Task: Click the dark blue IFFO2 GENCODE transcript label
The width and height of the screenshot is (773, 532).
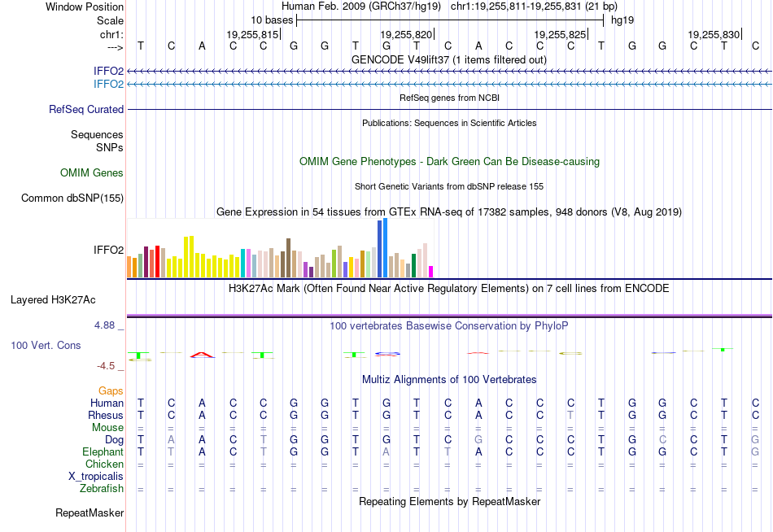Action: (108, 71)
